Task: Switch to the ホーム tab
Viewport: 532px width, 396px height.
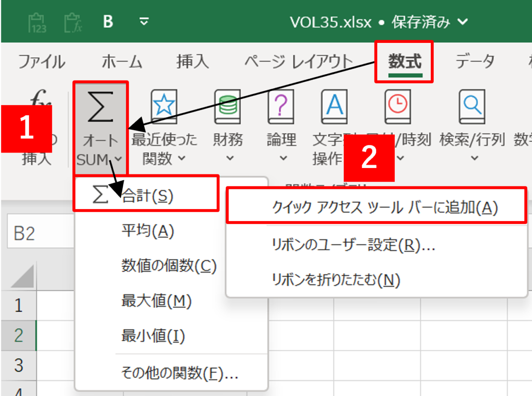Action: click(122, 63)
